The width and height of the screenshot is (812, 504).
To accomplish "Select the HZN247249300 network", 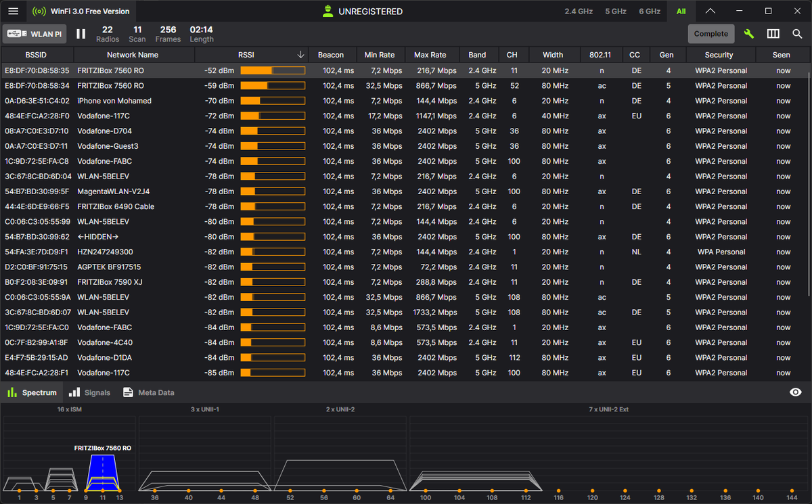I will 405,252.
